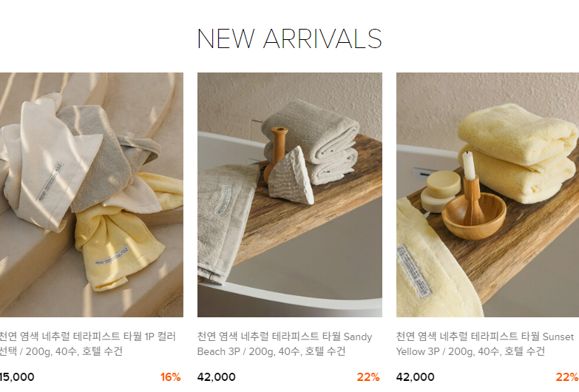Screen dimensions: 579x392
Task: Open the Sandy Beach 3P towel product photo
Action: tap(290, 195)
